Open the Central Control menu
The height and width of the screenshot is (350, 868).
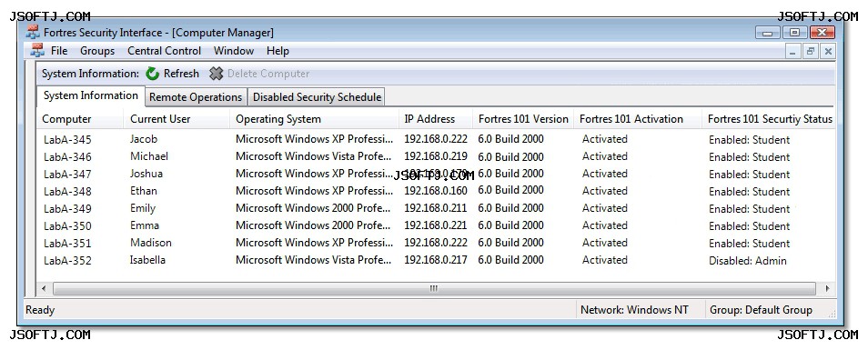164,51
